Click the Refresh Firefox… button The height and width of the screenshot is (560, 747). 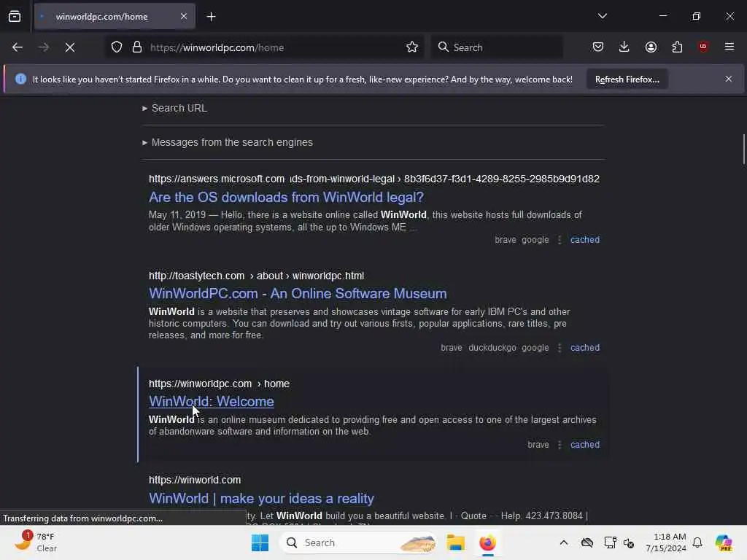pos(627,79)
